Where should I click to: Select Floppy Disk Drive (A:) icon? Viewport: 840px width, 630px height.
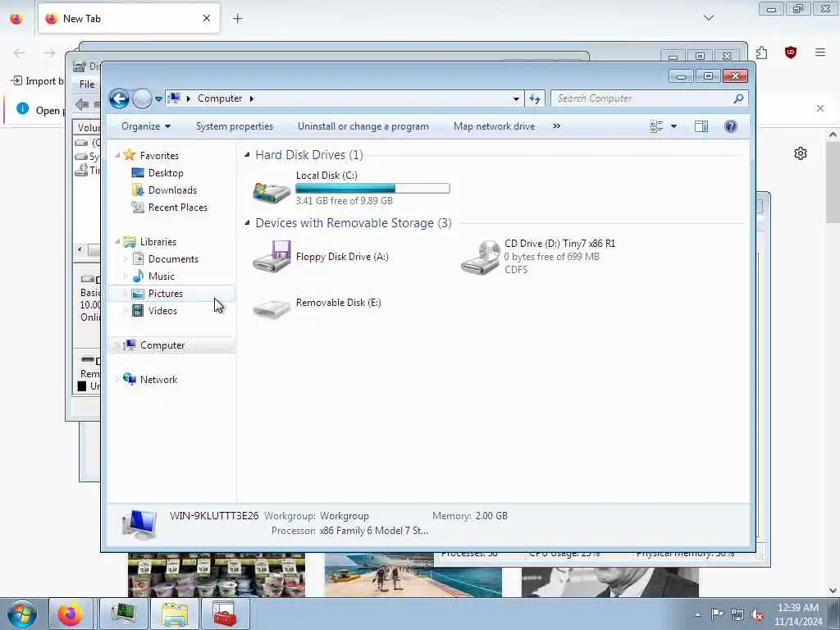272,257
